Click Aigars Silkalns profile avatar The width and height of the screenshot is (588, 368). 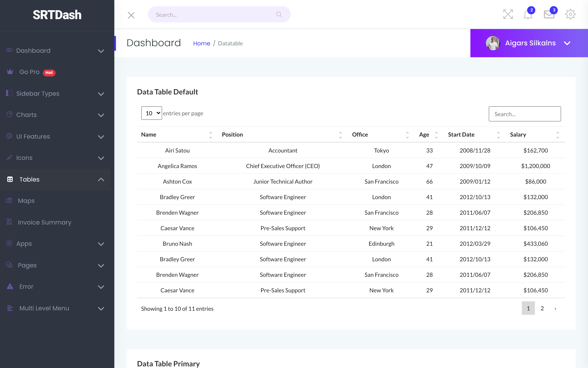coord(493,43)
